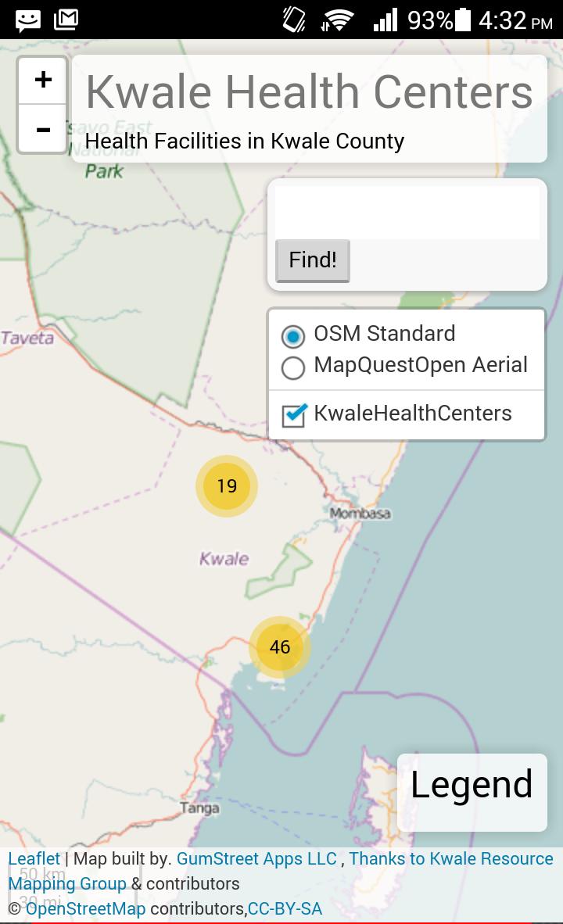
Task: Open the OpenStreetMap attribution link
Action: 85,908
